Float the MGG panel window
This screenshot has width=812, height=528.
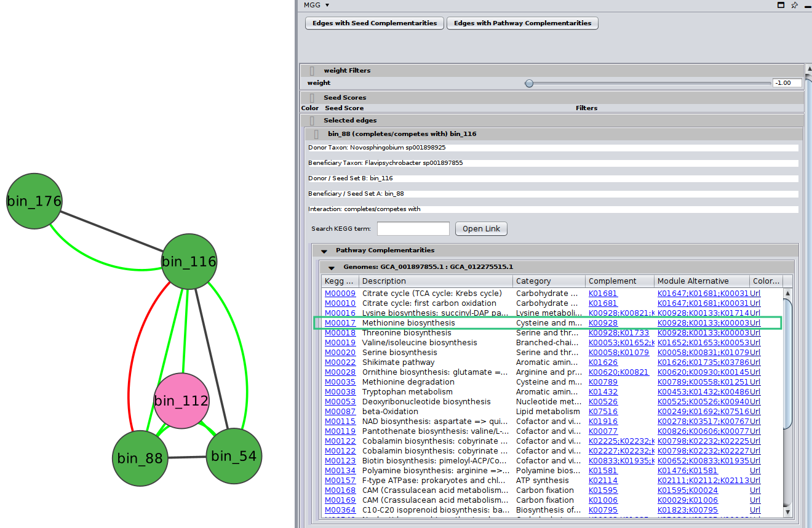[x=781, y=5]
